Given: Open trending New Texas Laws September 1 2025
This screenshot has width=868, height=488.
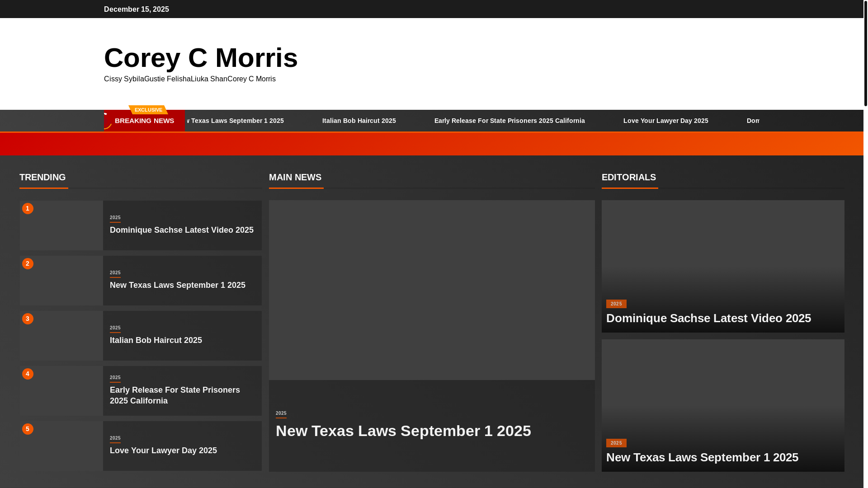Looking at the screenshot, I should click(x=178, y=285).
